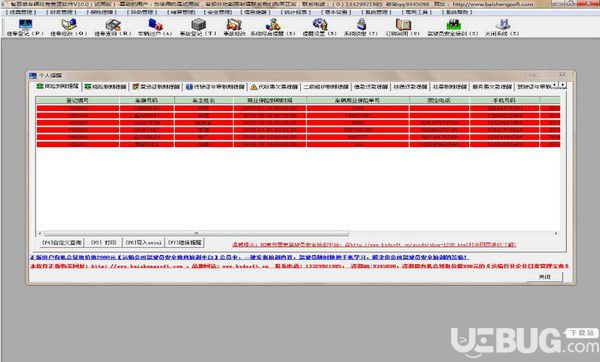Viewport: 600px width, 362px height.
Task: Open the first menu in the menu bar
Action: 21,12
